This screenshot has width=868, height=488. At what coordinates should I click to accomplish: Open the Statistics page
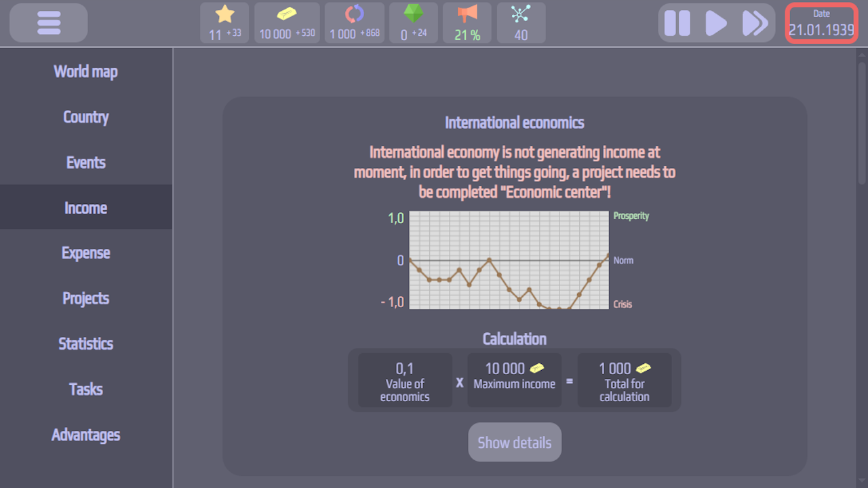click(85, 344)
